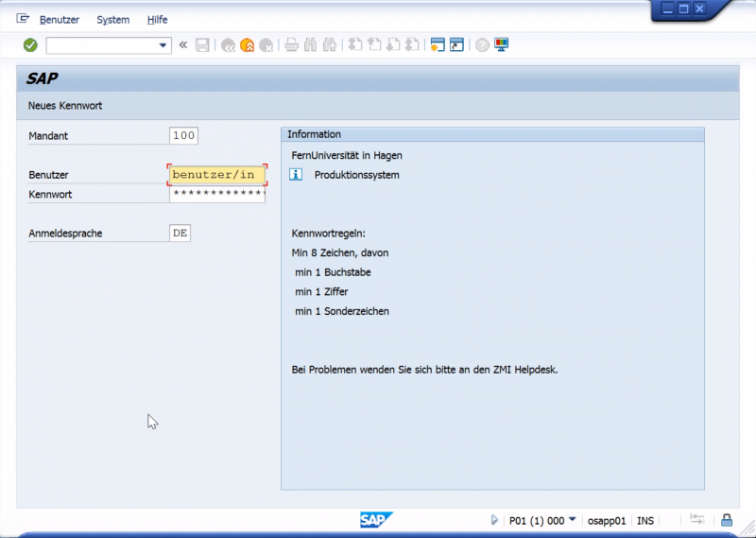The height and width of the screenshot is (538, 756).
Task: Click the blue information icon beside Produktionssystem
Action: tap(296, 175)
